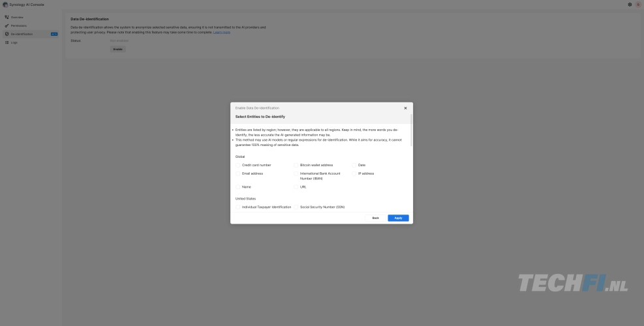This screenshot has width=644, height=326.
Task: Click the Logs list icon
Action: [7, 42]
